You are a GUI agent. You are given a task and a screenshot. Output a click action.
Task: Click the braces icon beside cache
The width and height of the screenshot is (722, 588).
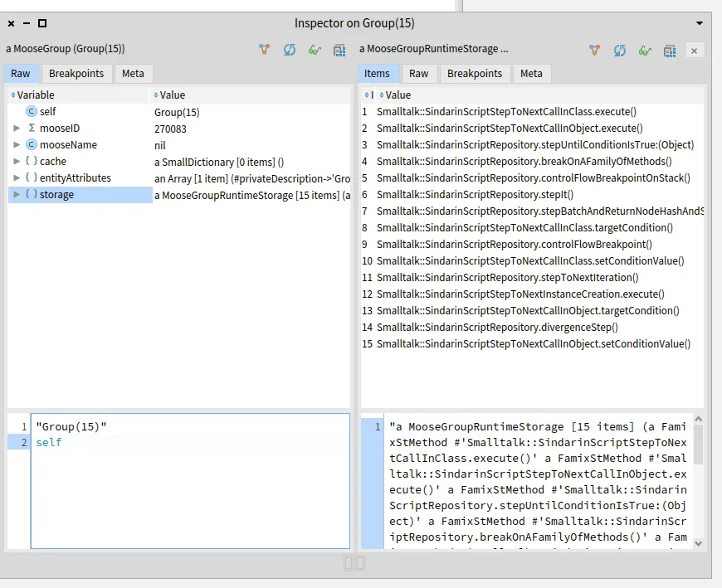[x=31, y=161]
